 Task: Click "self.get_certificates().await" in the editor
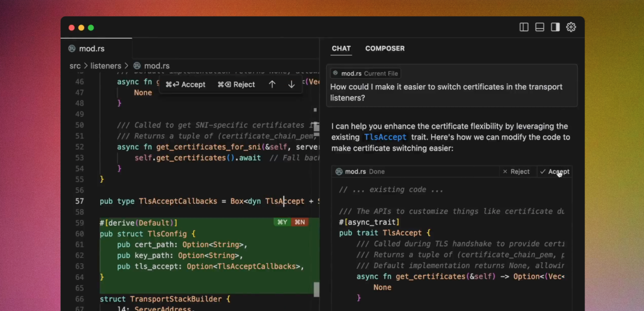click(x=197, y=157)
